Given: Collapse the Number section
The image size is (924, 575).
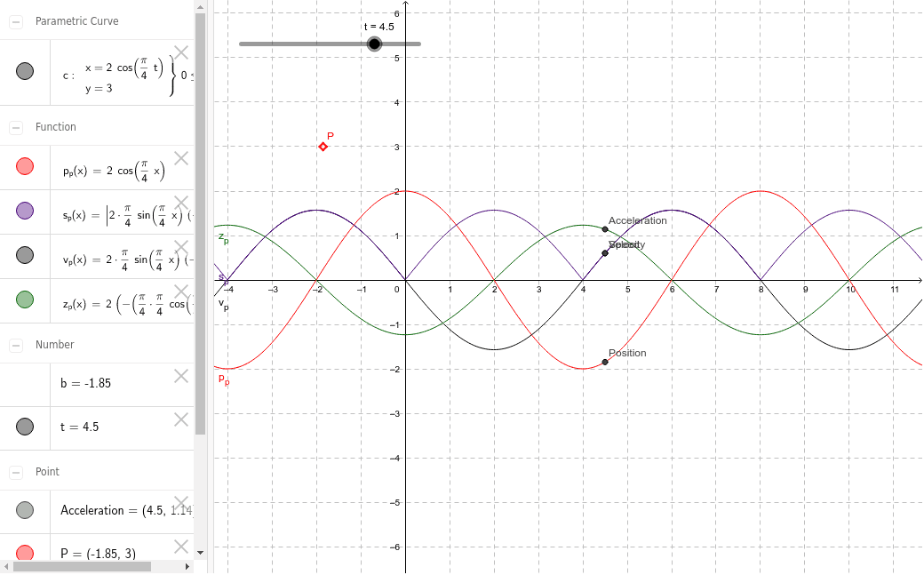Looking at the screenshot, I should pyautogui.click(x=16, y=345).
